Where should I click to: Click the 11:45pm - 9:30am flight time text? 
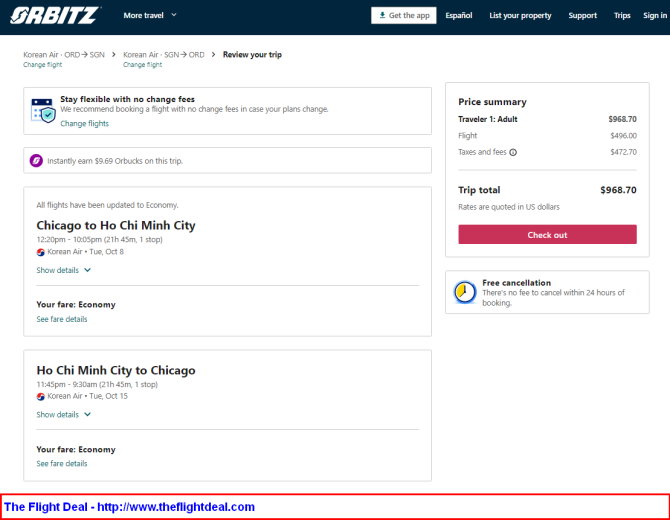[97, 385]
